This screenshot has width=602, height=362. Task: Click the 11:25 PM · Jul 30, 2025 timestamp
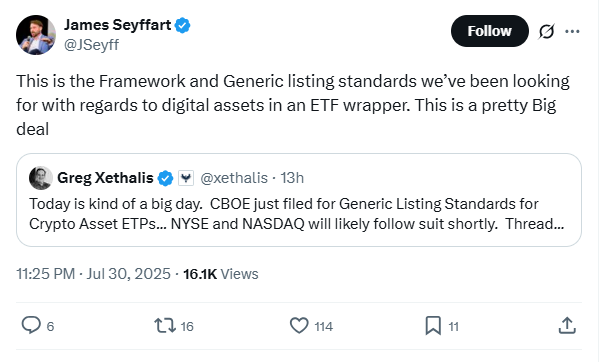[x=93, y=274]
